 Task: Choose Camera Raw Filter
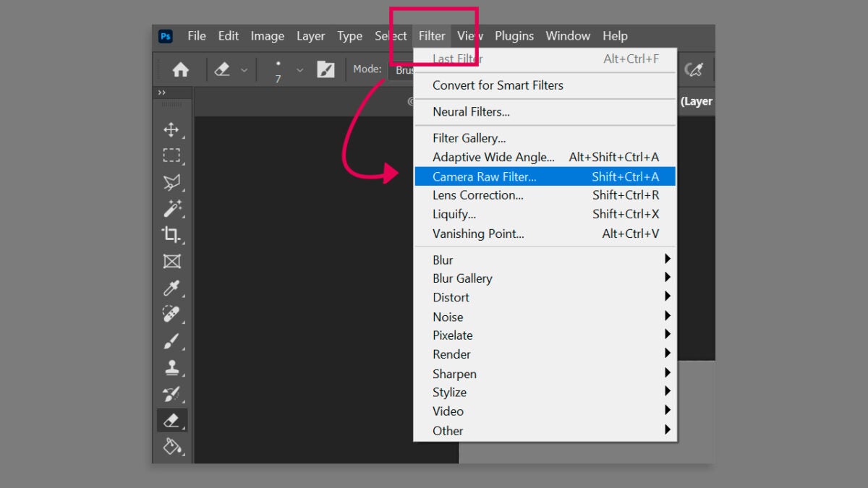point(545,176)
